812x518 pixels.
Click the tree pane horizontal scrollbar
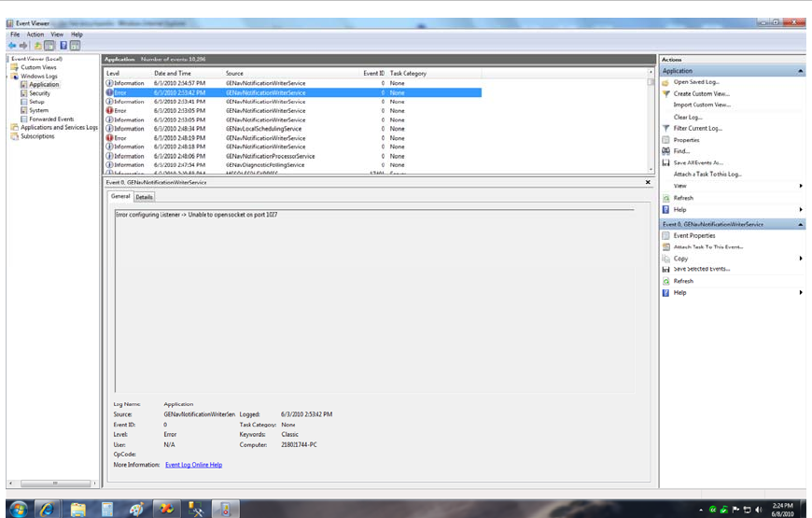(x=55, y=483)
